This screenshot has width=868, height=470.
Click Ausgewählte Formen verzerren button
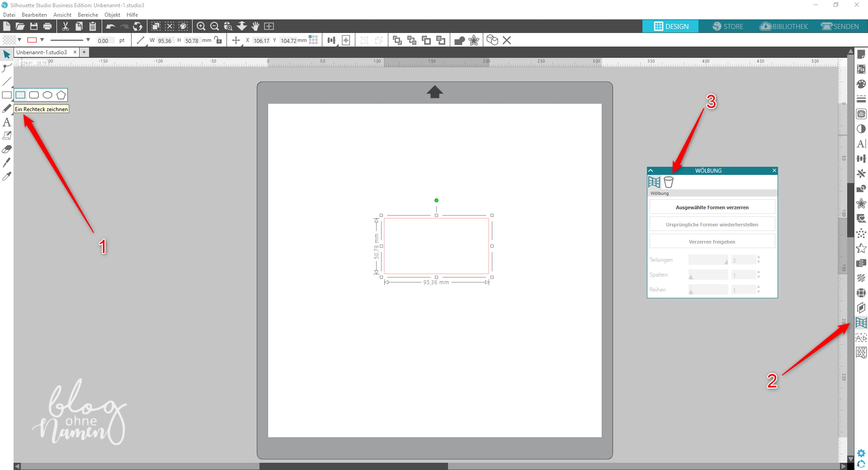click(712, 207)
